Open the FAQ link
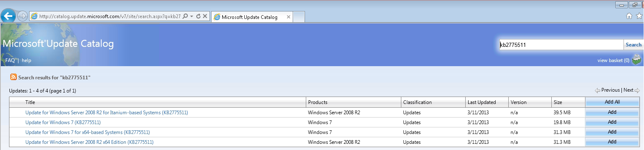This screenshot has height=150, width=644. (x=10, y=60)
